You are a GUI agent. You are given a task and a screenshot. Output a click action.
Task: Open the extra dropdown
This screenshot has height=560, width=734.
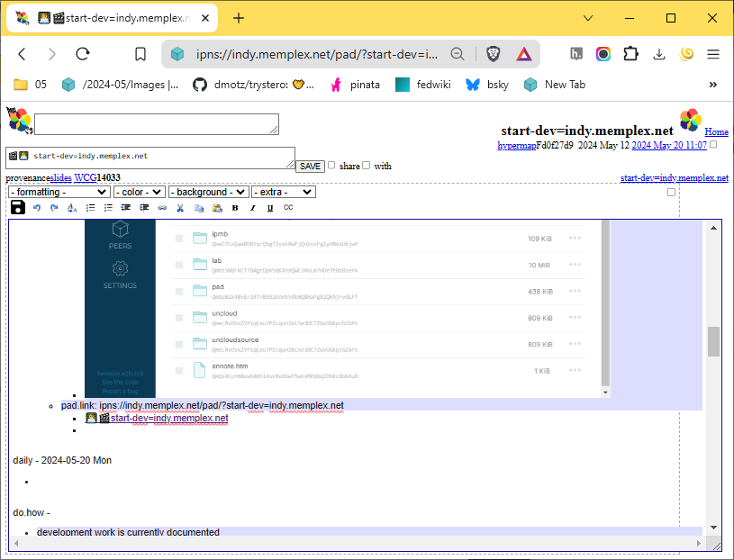pos(284,193)
